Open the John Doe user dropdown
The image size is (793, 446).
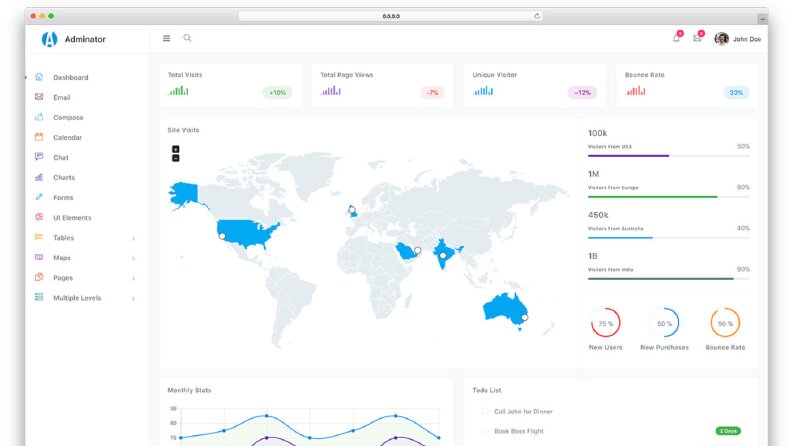(737, 39)
